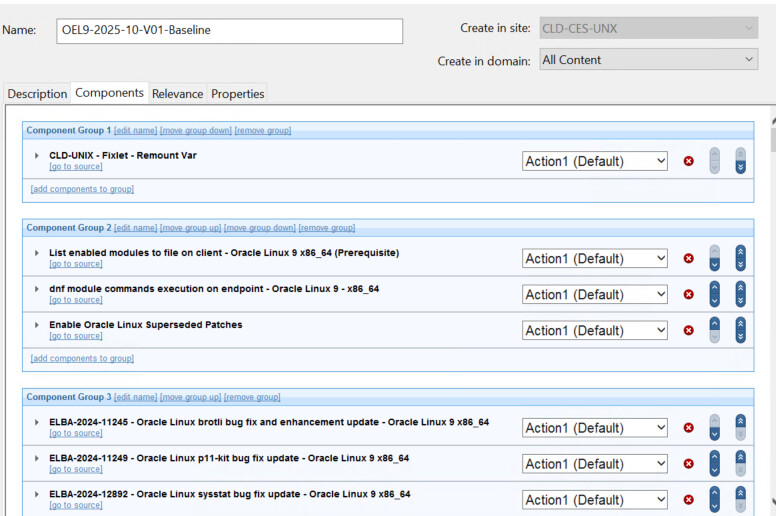Remove Enable Oracle Linux Superseded Patches component
Image resolution: width=776 pixels, height=516 pixels.
[688, 331]
